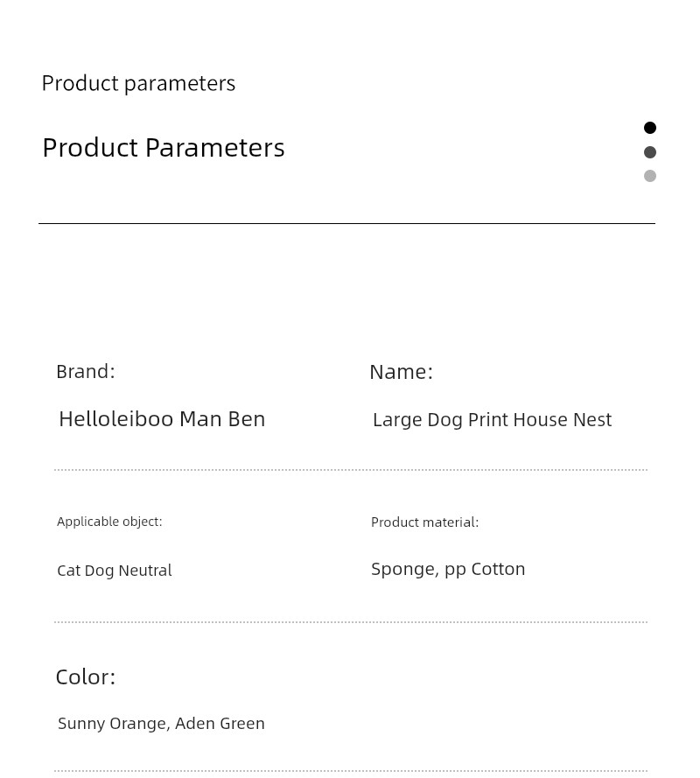Screen dimensions: 700x778
Task: Click the dotted divider below the color row
Action: click(x=351, y=771)
